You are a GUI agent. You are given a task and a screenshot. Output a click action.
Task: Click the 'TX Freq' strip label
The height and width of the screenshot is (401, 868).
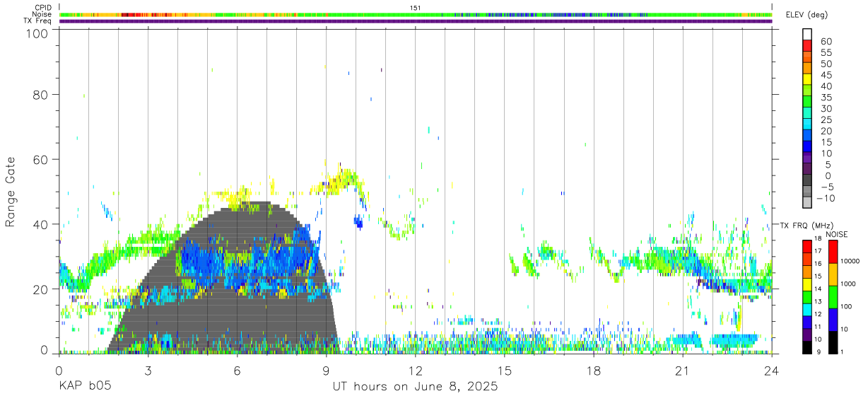click(38, 21)
